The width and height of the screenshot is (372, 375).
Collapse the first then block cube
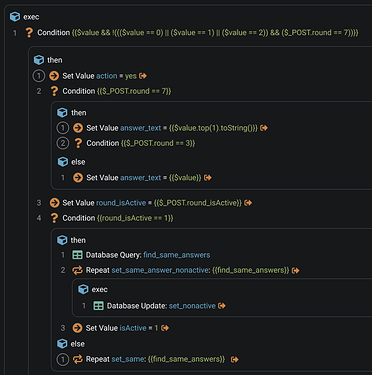point(39,60)
